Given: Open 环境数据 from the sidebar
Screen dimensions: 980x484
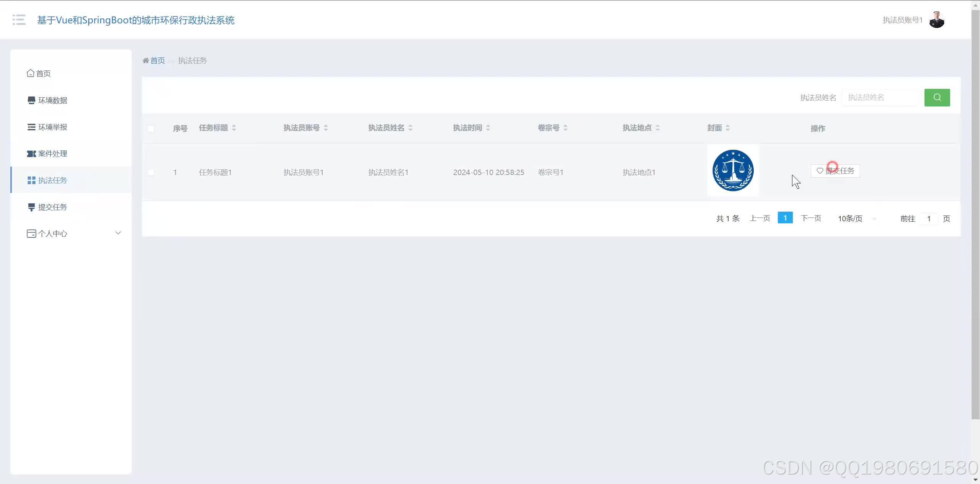Looking at the screenshot, I should [x=52, y=100].
